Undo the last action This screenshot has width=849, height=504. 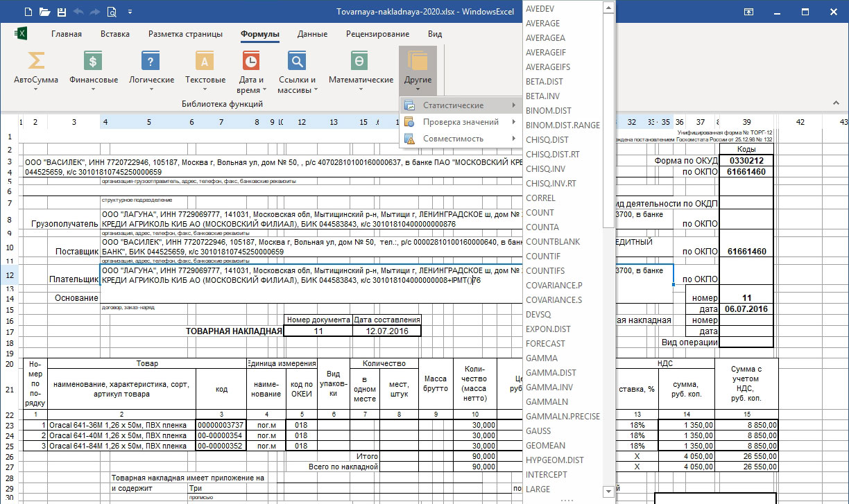tap(78, 12)
